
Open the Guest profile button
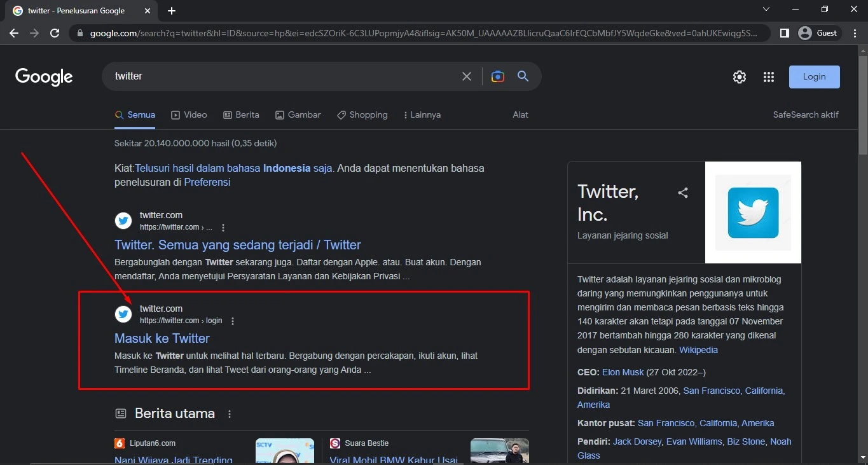(819, 33)
